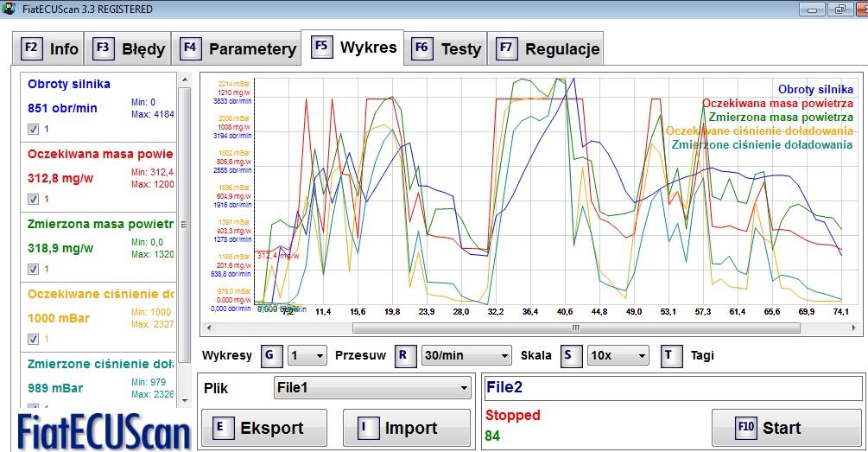Click the Eksport button
The image size is (868, 452).
tap(263, 428)
